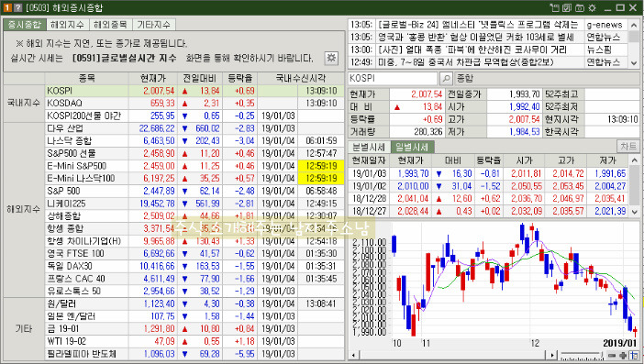Select the 일별시세 tab
Screen dimensions: 644x364
412,147
